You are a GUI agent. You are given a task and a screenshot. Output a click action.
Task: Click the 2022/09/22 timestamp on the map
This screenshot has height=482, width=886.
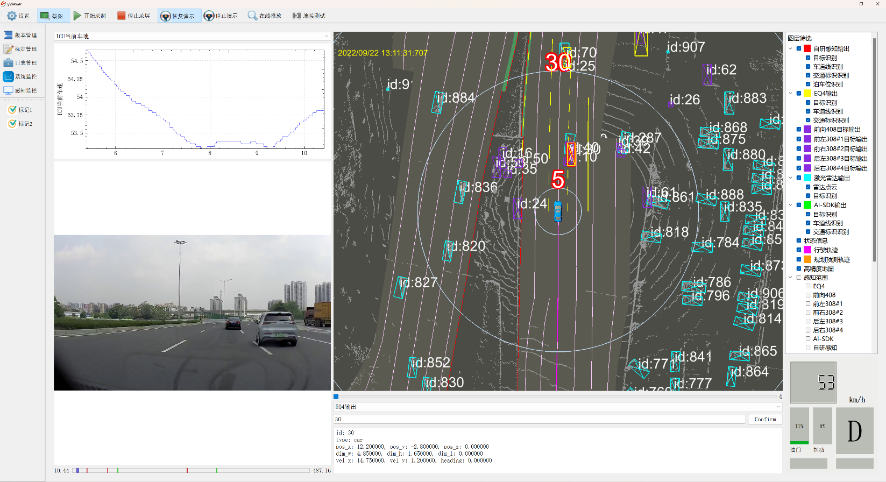(383, 53)
